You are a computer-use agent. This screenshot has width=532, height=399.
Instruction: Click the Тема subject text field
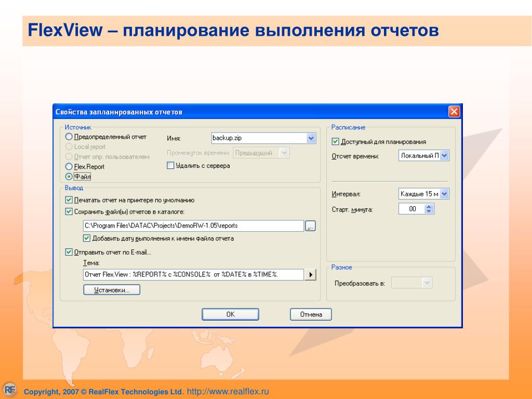point(193,274)
